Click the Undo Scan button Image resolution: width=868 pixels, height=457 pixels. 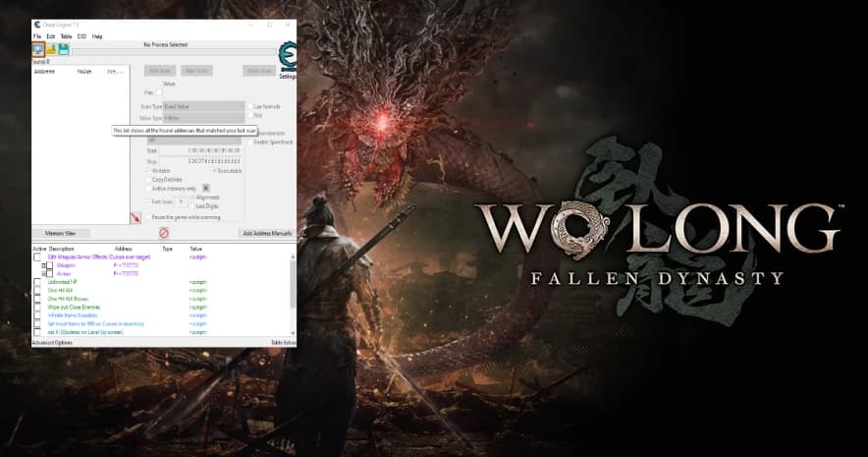[x=258, y=71]
